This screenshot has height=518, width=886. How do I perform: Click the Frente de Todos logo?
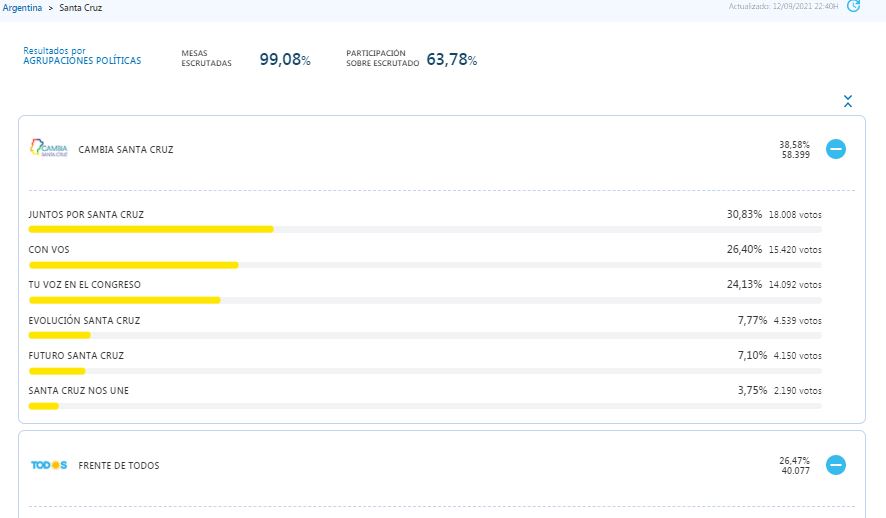tap(49, 465)
